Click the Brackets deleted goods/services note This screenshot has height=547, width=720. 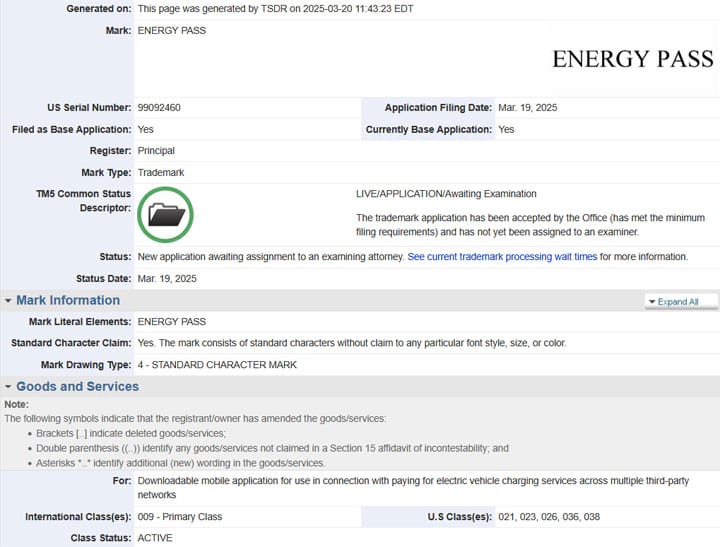[x=131, y=434]
